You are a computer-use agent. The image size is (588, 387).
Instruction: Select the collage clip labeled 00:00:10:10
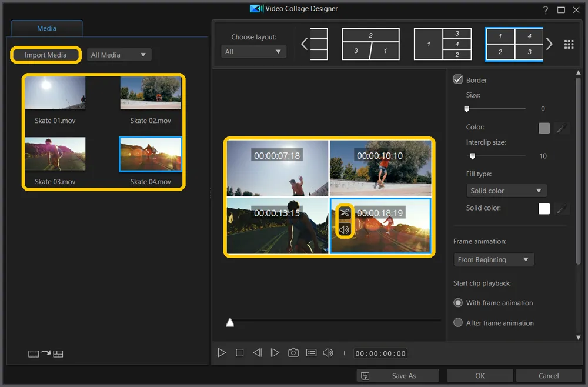tap(380, 168)
